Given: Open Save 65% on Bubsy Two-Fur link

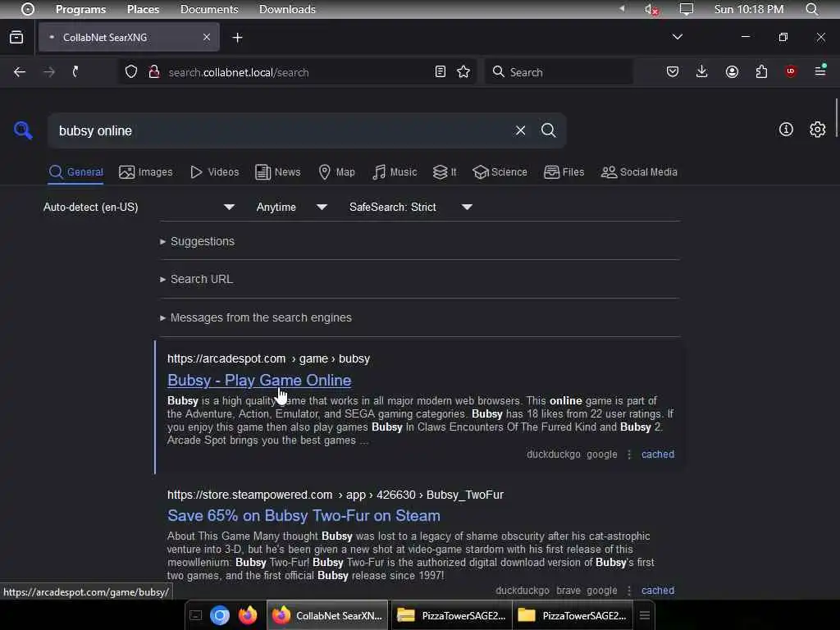Looking at the screenshot, I should click(x=304, y=515).
